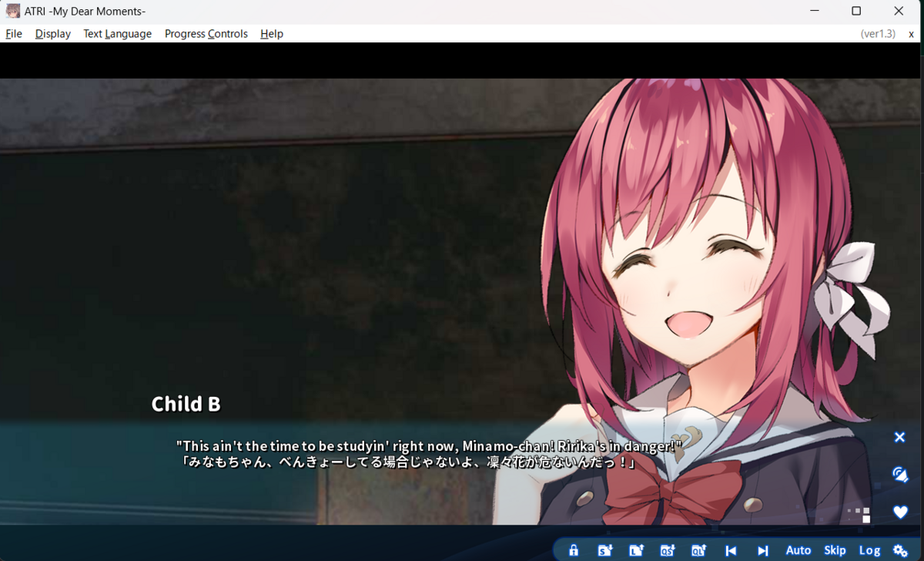
Task: Quick load with the QL icon
Action: 698,550
